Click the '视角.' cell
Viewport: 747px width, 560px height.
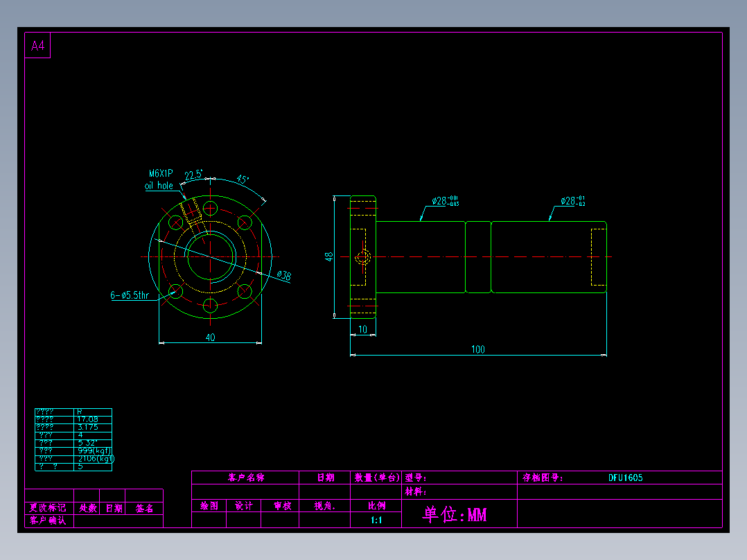[325, 506]
